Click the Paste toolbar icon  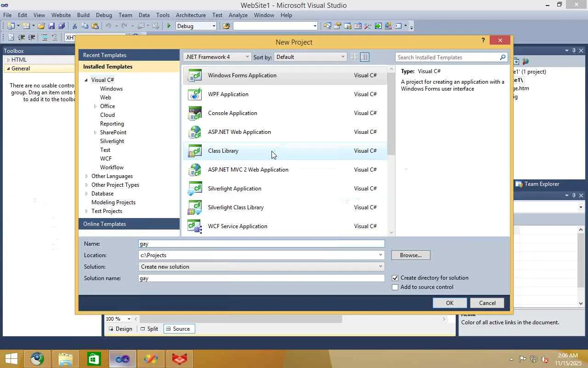click(x=95, y=26)
